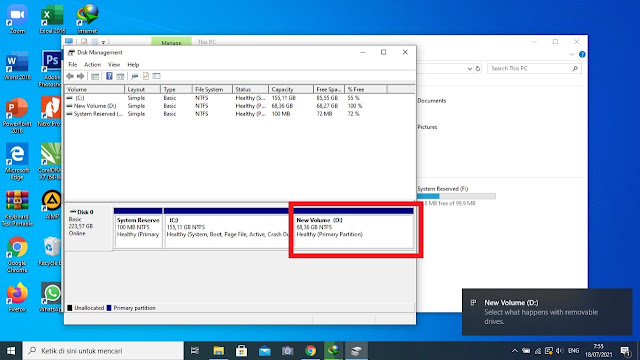Click Show/Hide Action Pane toolbar icon
640x360 pixels.
click(x=120, y=76)
